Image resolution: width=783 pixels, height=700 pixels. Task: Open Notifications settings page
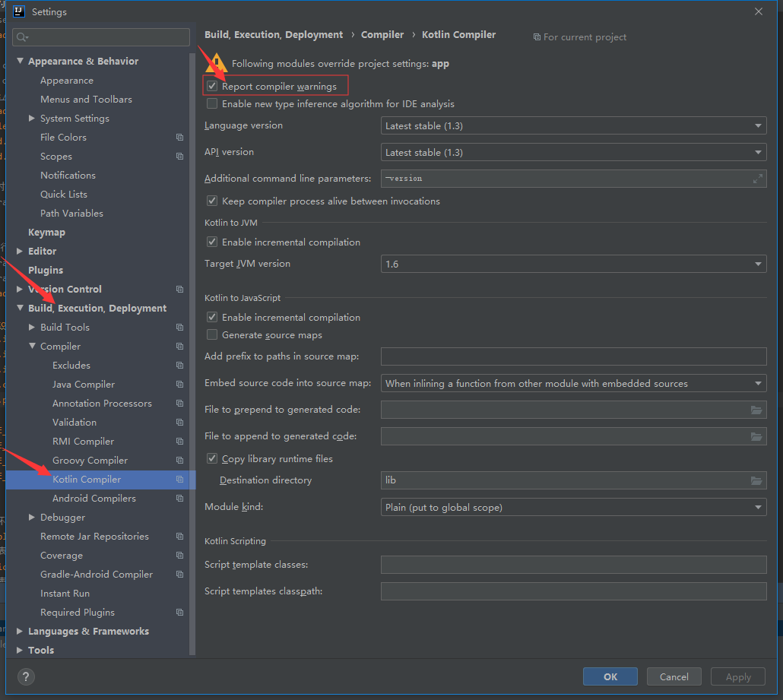coord(68,176)
